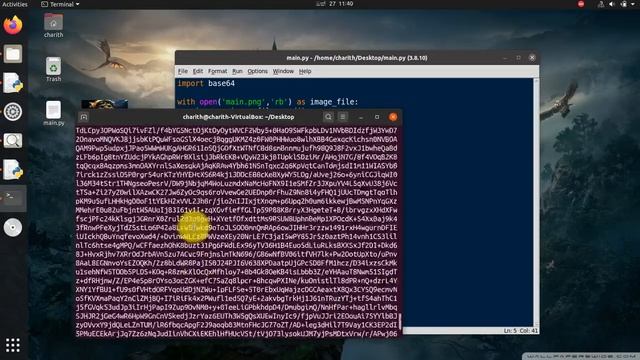Open the Trash desktop icon
Image resolution: width=640 pixels, height=360 pixels.
[x=53, y=69]
